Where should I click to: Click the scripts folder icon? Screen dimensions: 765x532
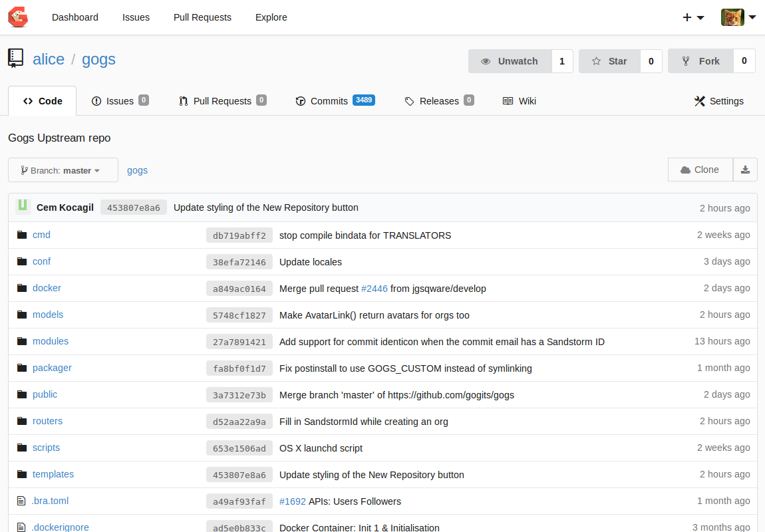coord(22,448)
